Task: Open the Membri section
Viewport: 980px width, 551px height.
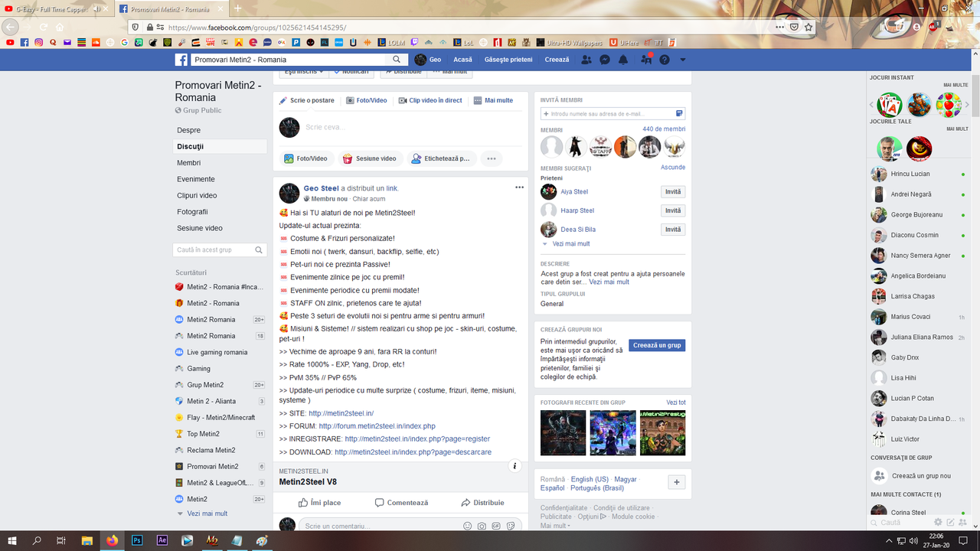Action: coord(189,162)
